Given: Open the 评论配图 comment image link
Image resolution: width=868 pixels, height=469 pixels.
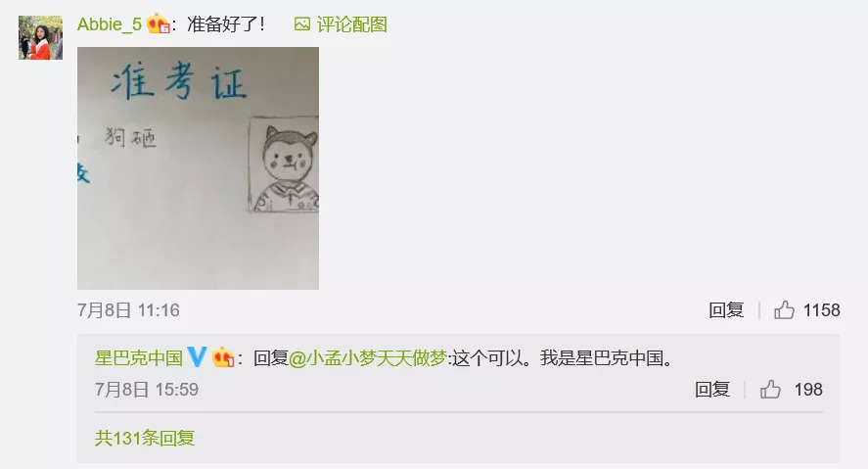Looking at the screenshot, I should (x=351, y=24).
